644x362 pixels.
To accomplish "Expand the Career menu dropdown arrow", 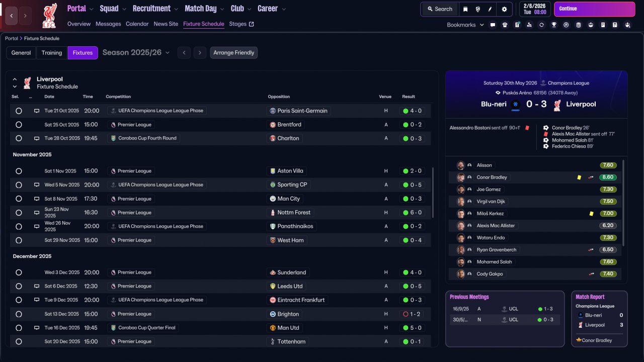I will pos(284,9).
